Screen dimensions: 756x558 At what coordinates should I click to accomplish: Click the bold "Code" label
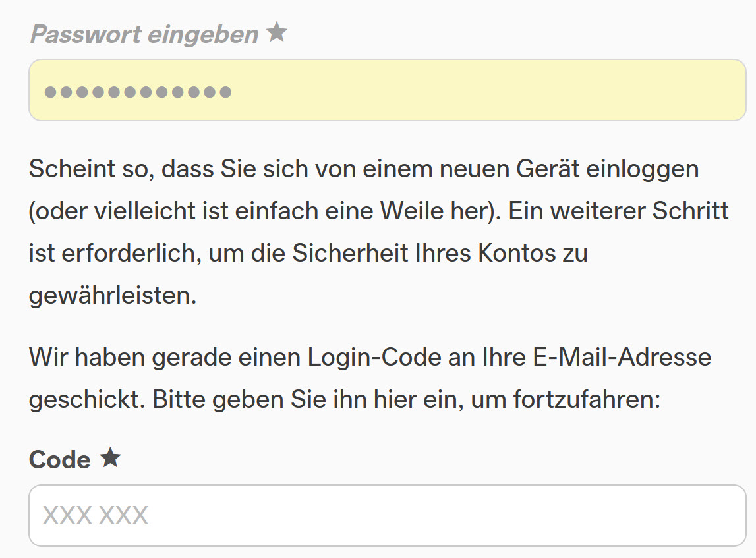click(59, 459)
